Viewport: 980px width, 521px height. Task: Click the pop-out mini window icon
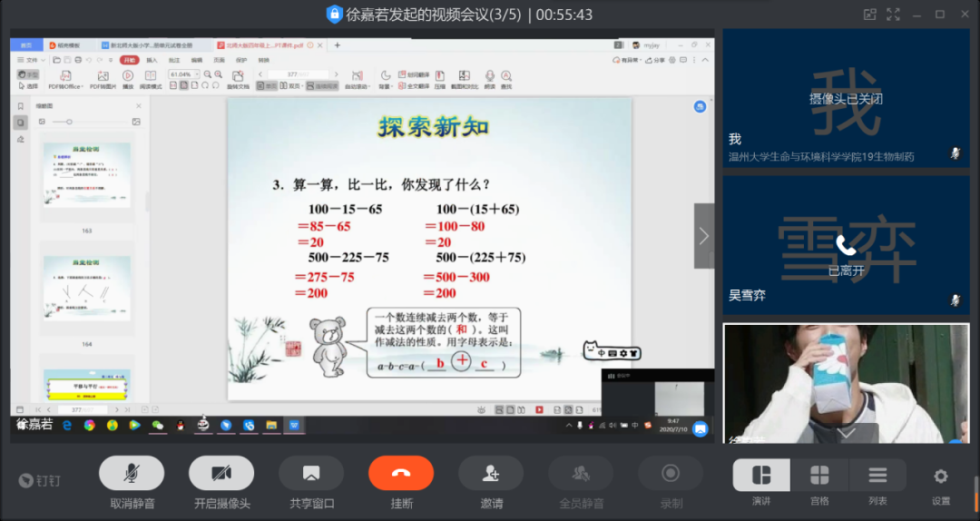click(870, 14)
